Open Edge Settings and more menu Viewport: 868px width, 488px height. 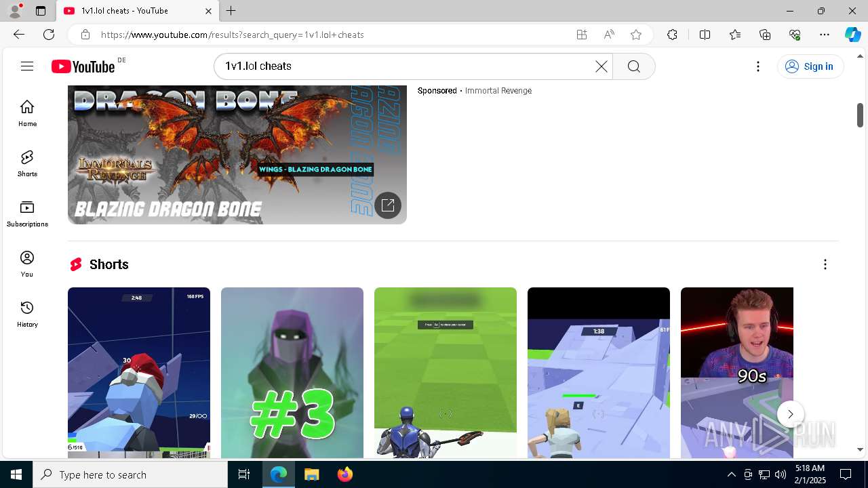(825, 35)
